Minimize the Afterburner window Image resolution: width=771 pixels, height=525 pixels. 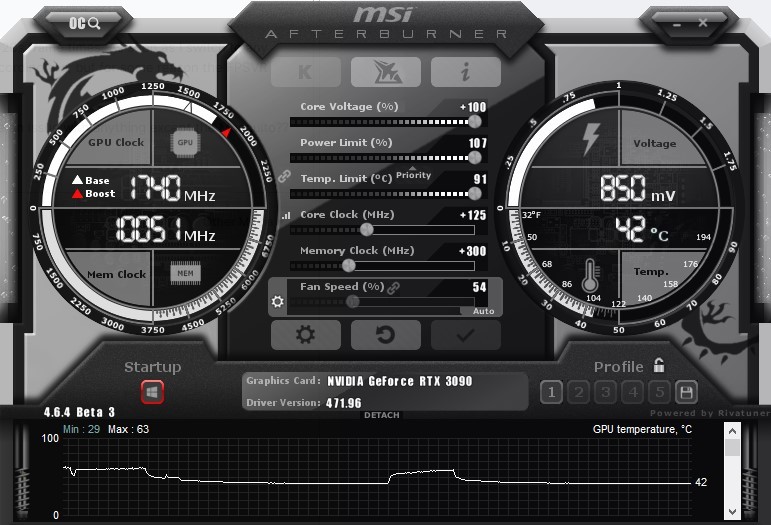(x=677, y=24)
